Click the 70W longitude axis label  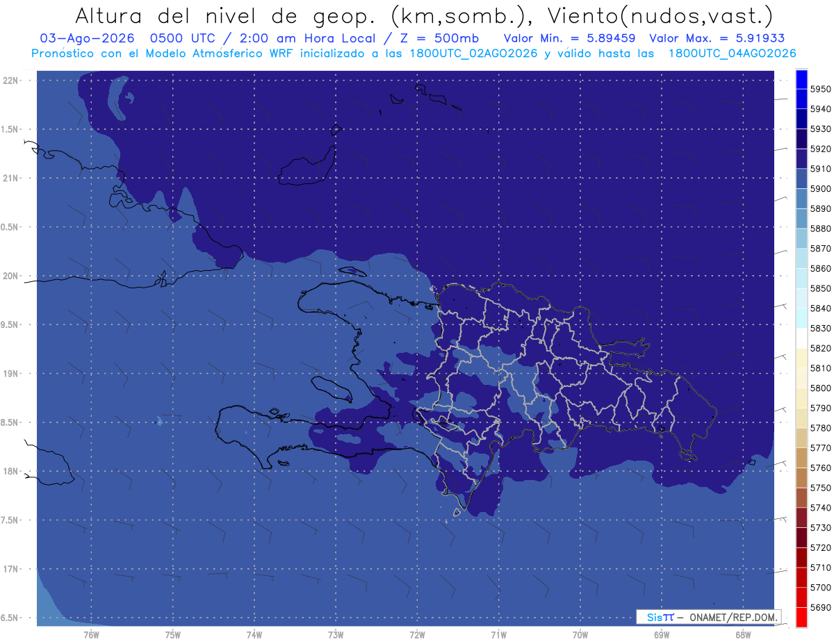pyautogui.click(x=580, y=635)
